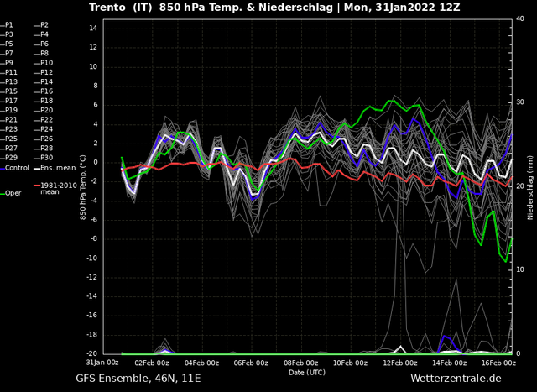The image size is (537, 392).
Task: Pick the 12Feb 00z tick label
Action: (400, 363)
